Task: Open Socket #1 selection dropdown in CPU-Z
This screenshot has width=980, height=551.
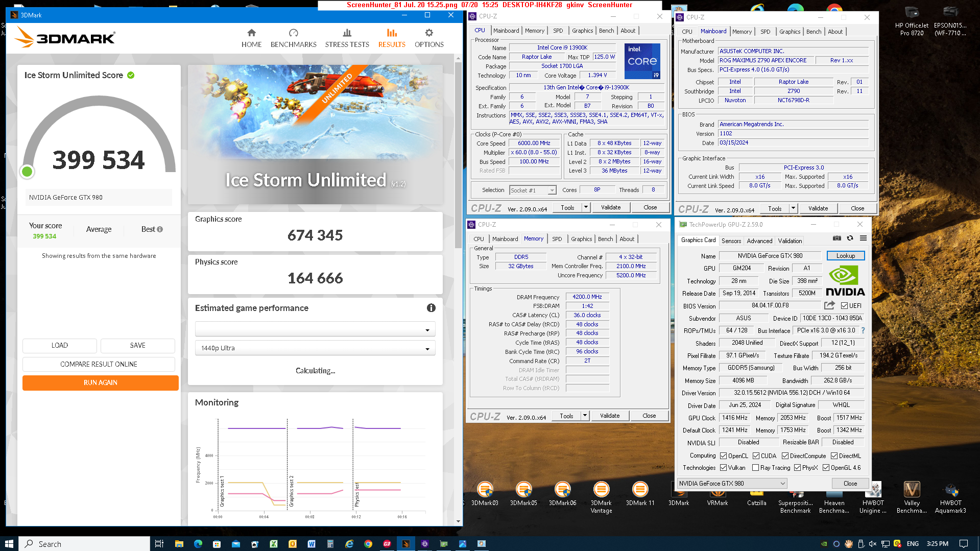Action: pos(533,190)
